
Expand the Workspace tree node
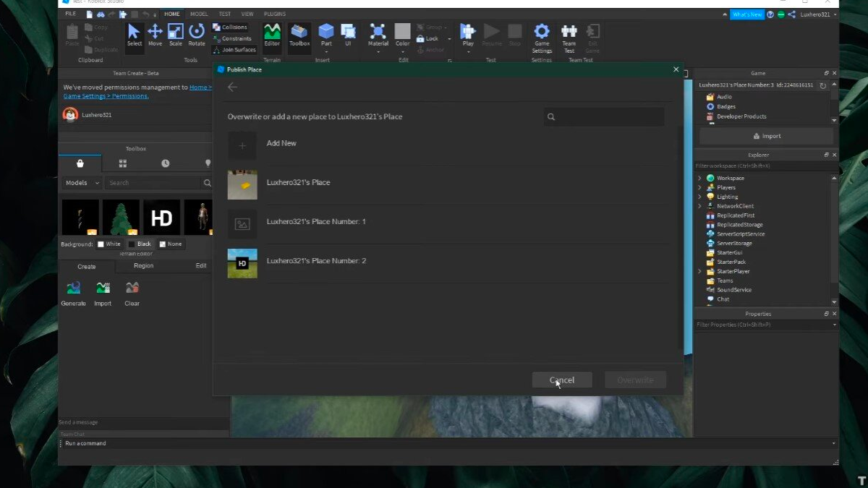699,178
